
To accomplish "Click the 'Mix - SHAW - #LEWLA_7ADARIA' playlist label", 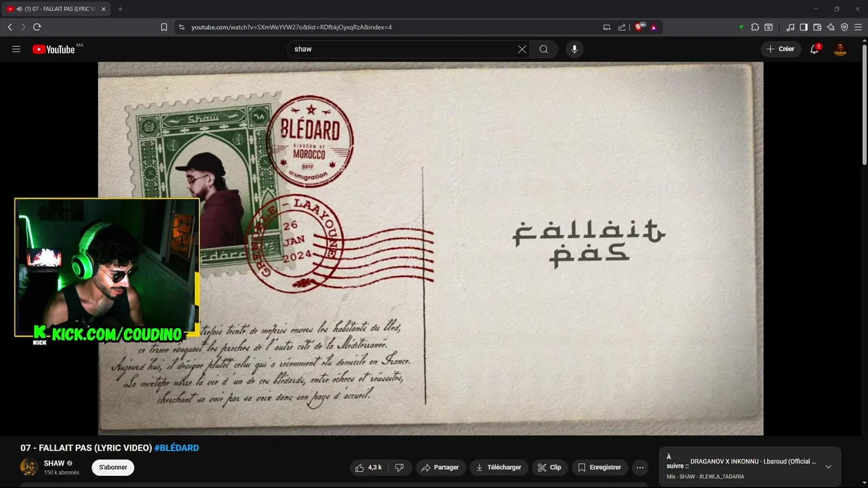I will pyautogui.click(x=705, y=476).
